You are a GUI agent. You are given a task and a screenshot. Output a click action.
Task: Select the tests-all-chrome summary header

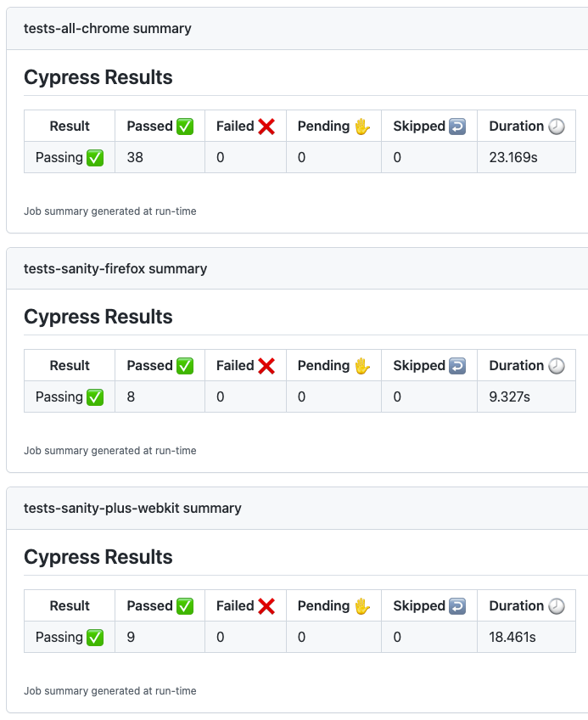pyautogui.click(x=108, y=29)
